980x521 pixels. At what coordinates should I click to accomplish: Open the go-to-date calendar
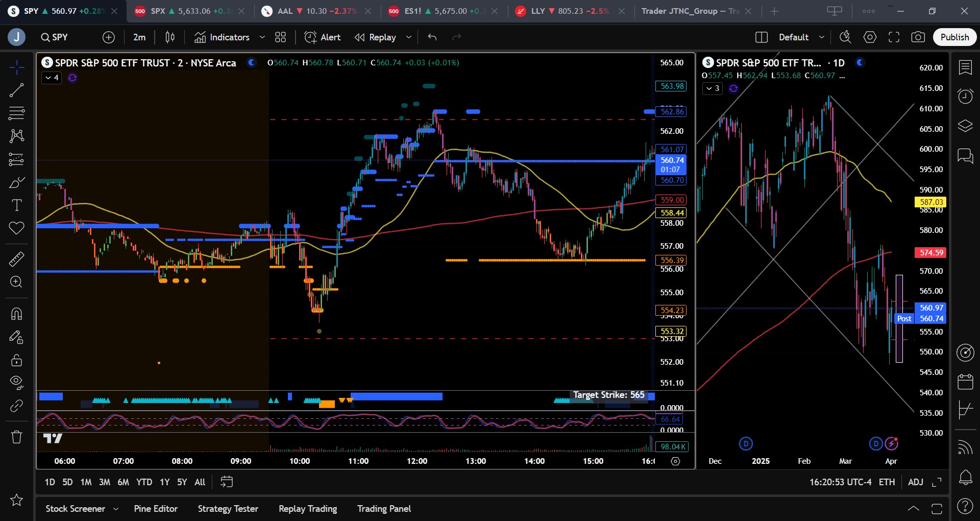[227, 482]
